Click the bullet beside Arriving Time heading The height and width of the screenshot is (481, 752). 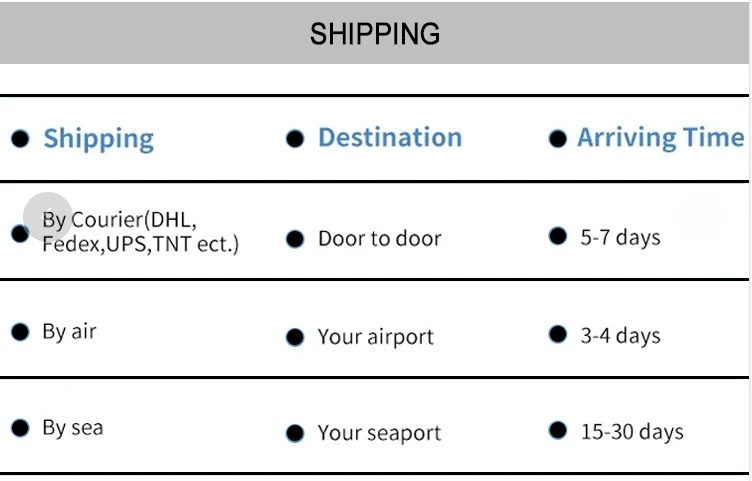click(x=558, y=139)
